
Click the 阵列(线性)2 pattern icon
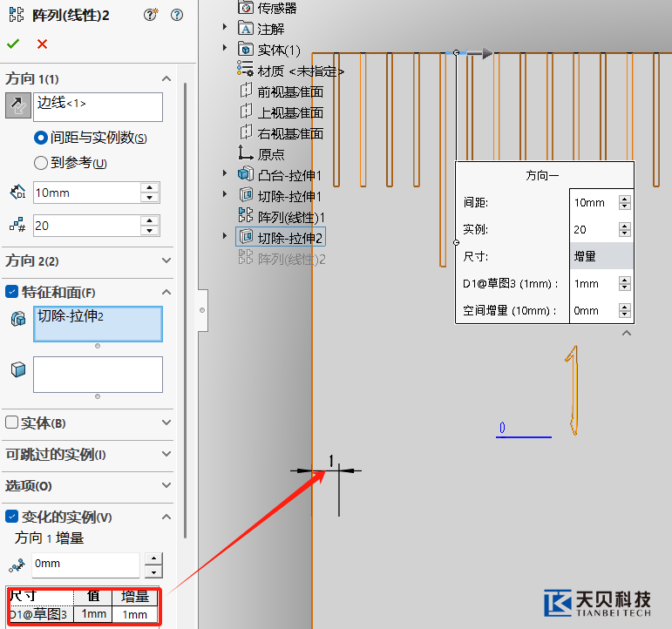click(x=246, y=257)
